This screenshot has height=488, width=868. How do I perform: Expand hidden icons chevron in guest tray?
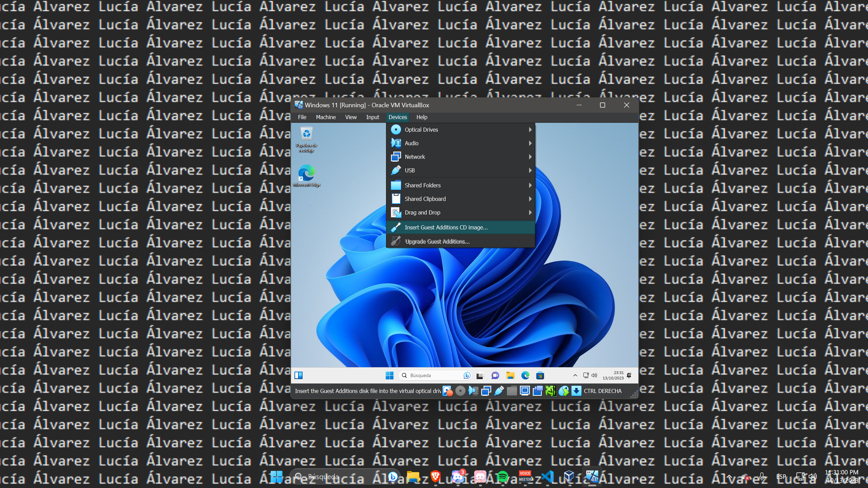[575, 375]
